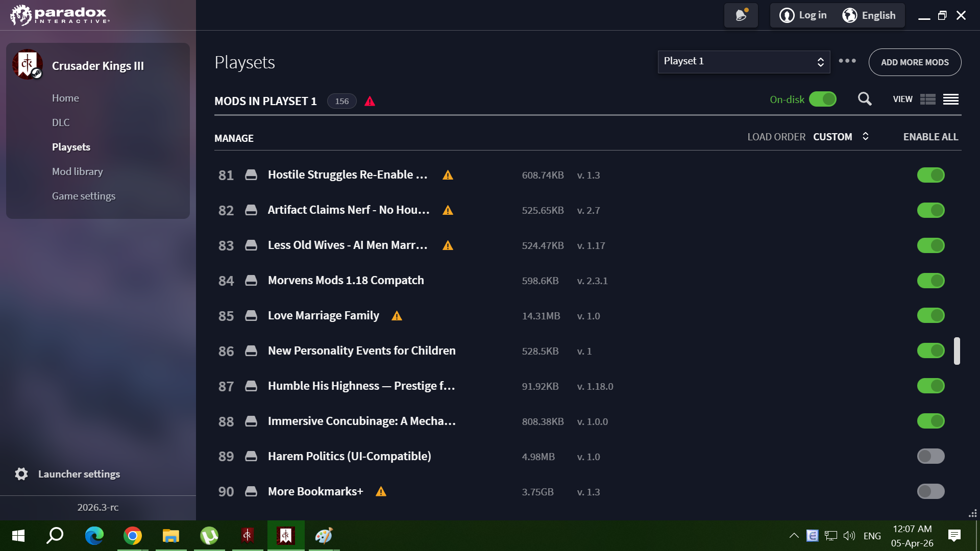Click the launcher version 2026.3-rc text
This screenshot has width=980, height=551.
click(x=98, y=507)
